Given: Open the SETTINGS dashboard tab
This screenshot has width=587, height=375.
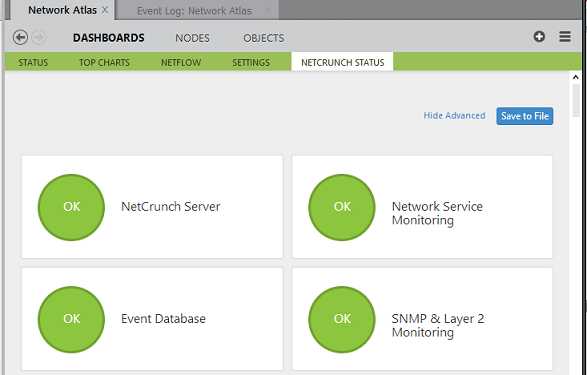Looking at the screenshot, I should (x=251, y=62).
